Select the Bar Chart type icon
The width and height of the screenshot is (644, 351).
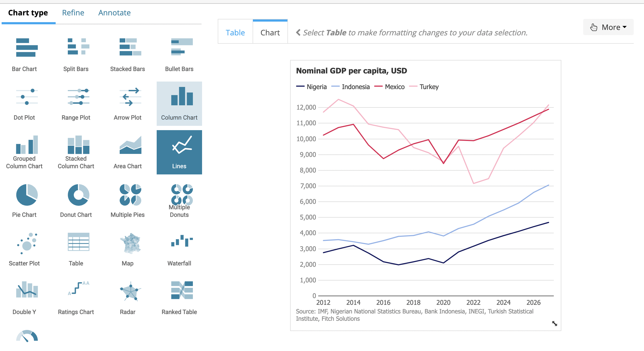click(26, 48)
